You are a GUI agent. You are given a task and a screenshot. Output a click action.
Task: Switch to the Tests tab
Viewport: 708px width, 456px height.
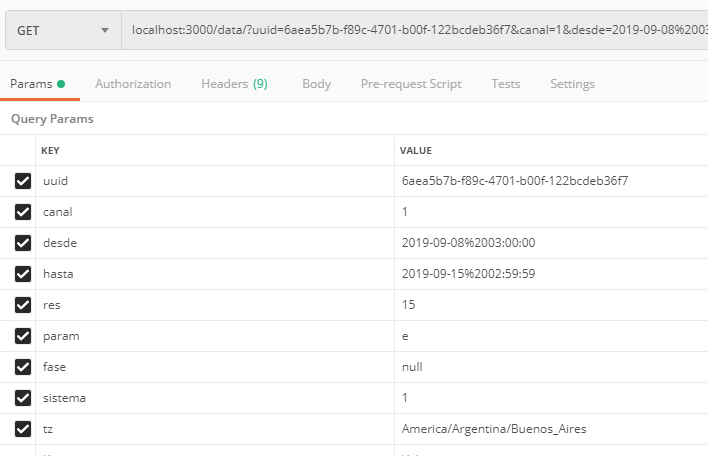(505, 84)
